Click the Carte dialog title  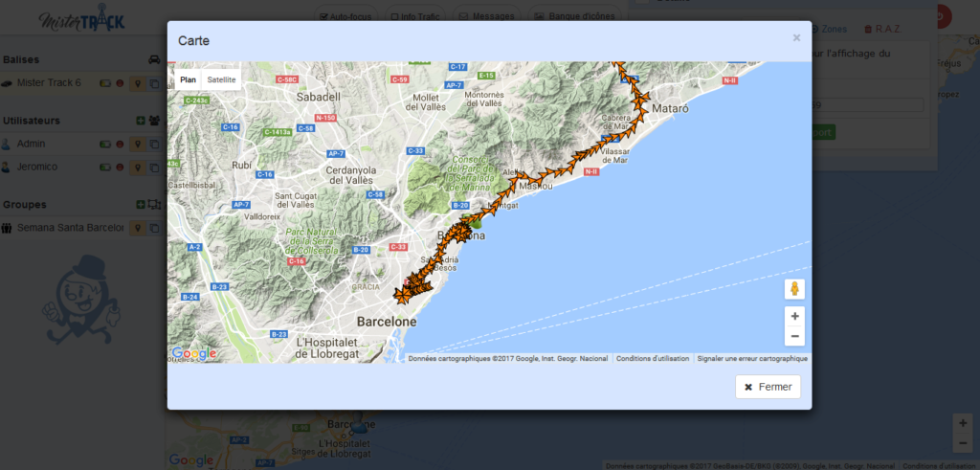(193, 41)
